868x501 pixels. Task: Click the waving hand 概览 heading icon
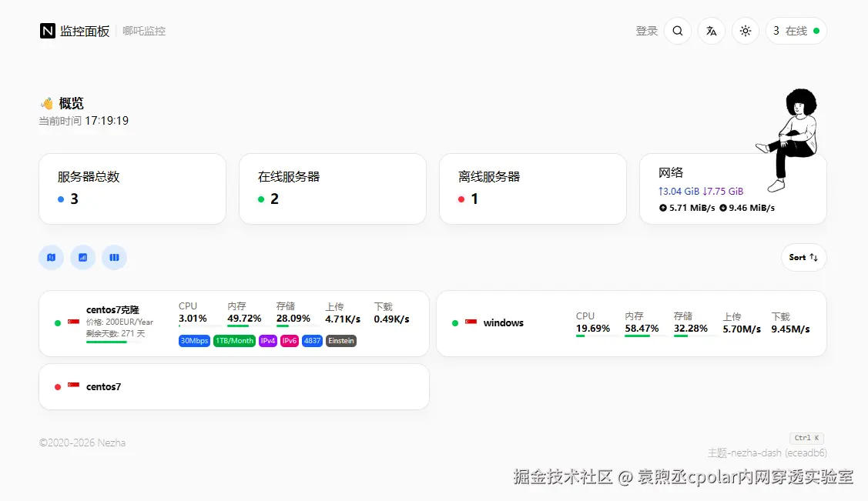coord(47,103)
